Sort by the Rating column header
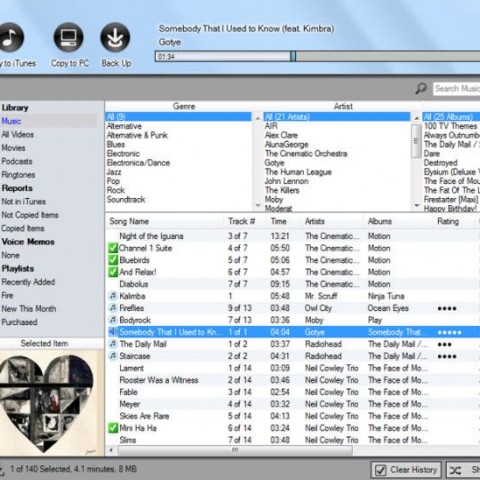This screenshot has height=480, width=480. point(453,221)
